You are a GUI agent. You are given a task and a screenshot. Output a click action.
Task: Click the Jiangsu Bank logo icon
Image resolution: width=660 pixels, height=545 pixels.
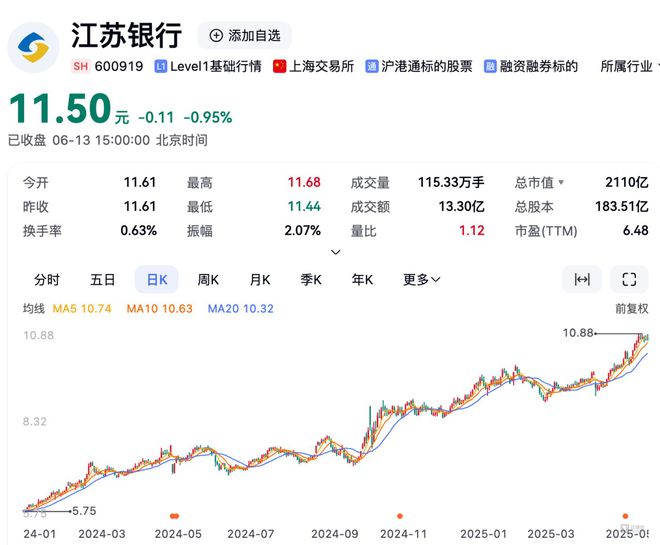tap(33, 47)
